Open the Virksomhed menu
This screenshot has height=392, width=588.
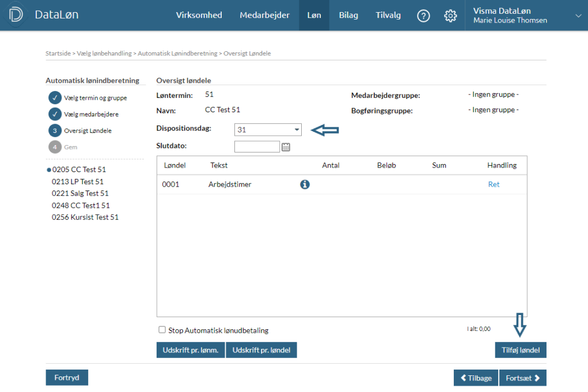click(199, 16)
